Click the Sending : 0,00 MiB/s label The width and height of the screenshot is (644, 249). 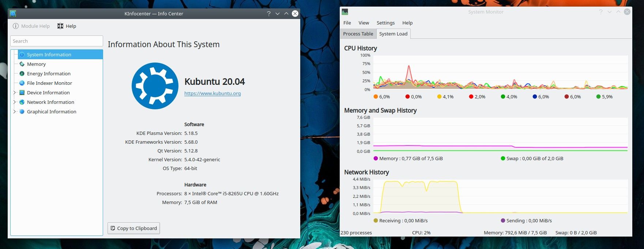[x=529, y=220]
